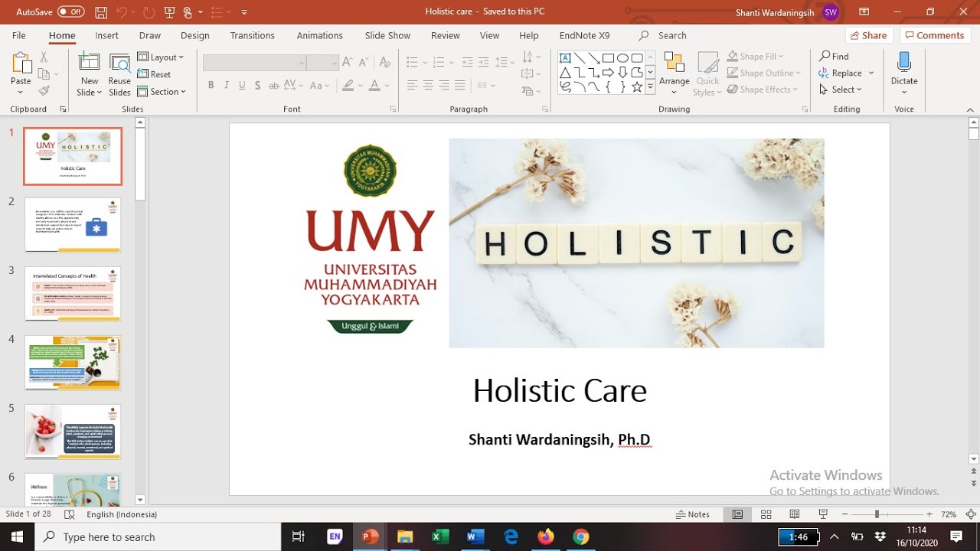Click Clear All Formatting icon
The height and width of the screenshot is (551, 980).
coord(384,63)
